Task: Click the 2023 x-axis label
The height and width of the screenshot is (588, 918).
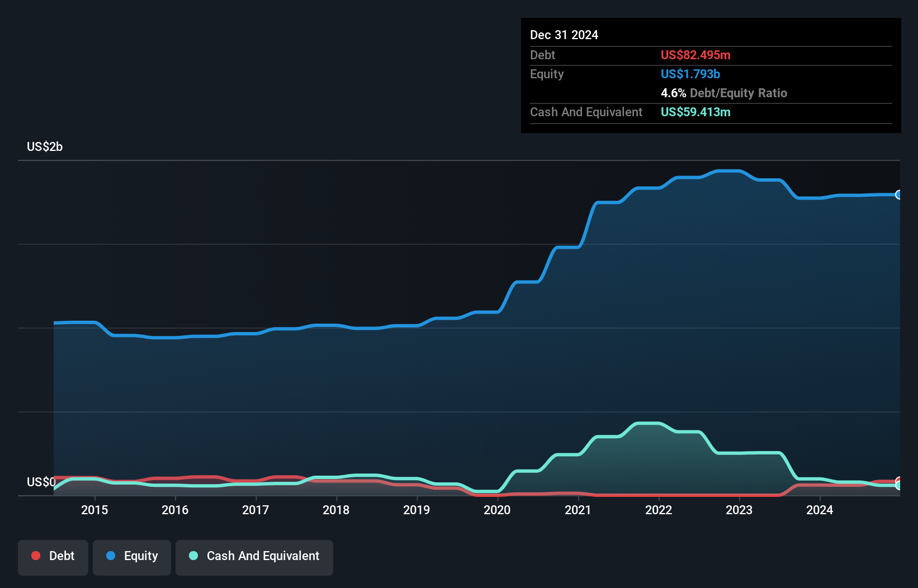Action: click(x=739, y=510)
